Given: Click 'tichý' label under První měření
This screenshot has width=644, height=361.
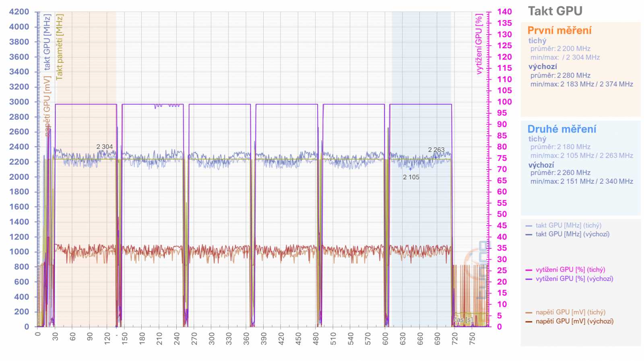Looking at the screenshot, I should [537, 41].
